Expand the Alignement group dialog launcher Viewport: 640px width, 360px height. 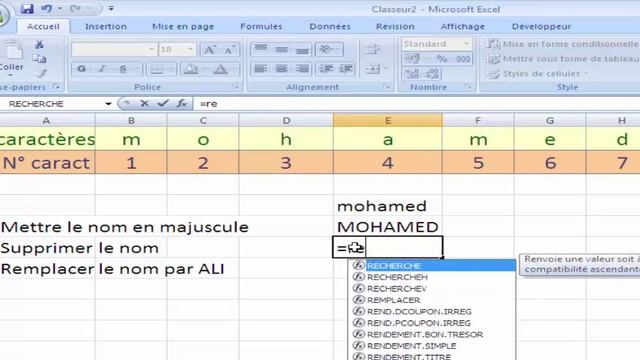point(386,87)
